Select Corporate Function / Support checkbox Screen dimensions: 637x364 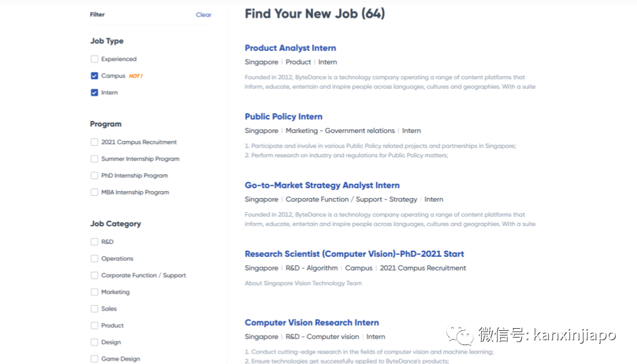pos(94,275)
